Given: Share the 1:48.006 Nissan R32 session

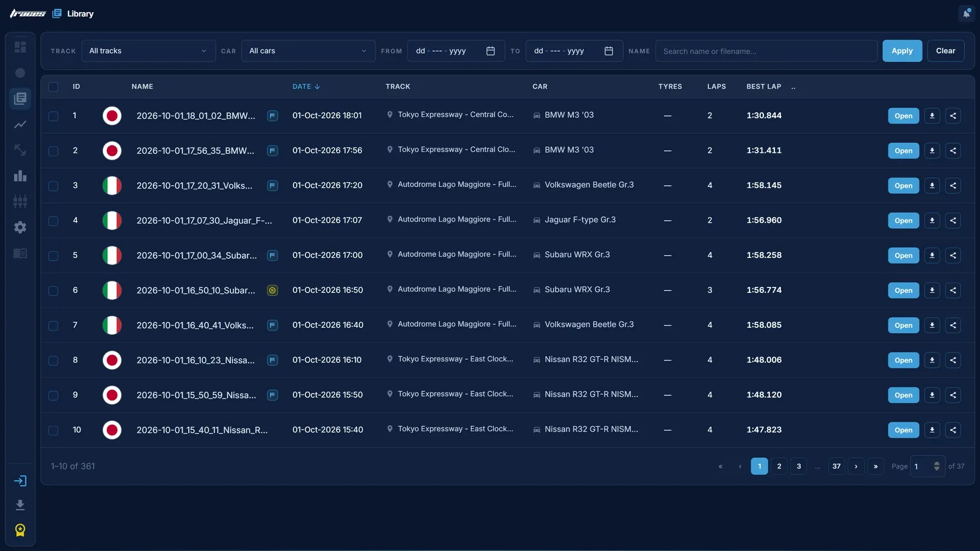Looking at the screenshot, I should (953, 360).
